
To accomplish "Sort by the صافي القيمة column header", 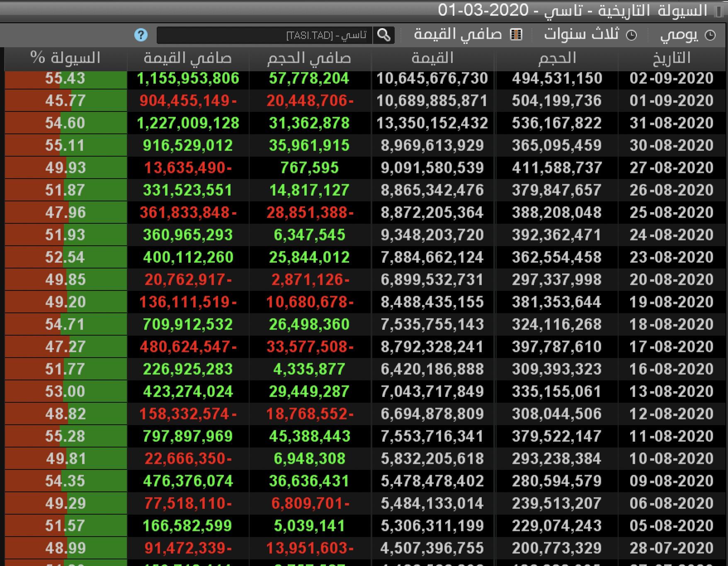I will 187,58.
